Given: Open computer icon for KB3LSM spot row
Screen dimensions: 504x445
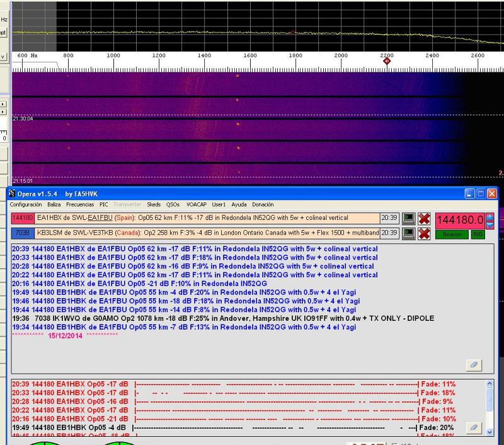Looking at the screenshot, I should pos(409,233).
